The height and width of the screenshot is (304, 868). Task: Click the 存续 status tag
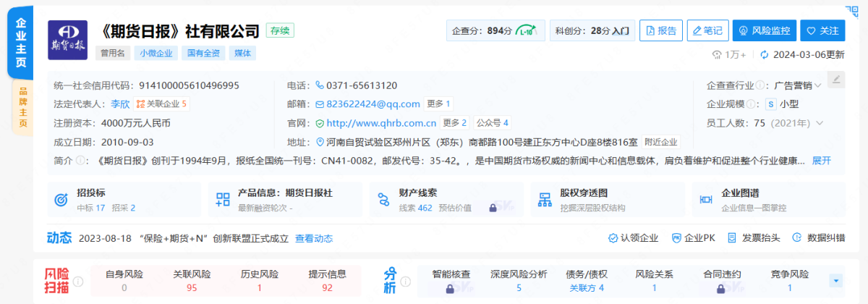click(280, 30)
